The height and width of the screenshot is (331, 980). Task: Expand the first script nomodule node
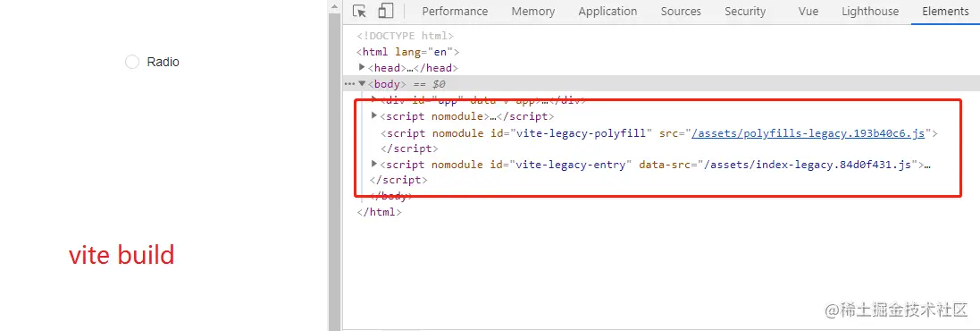click(x=374, y=115)
